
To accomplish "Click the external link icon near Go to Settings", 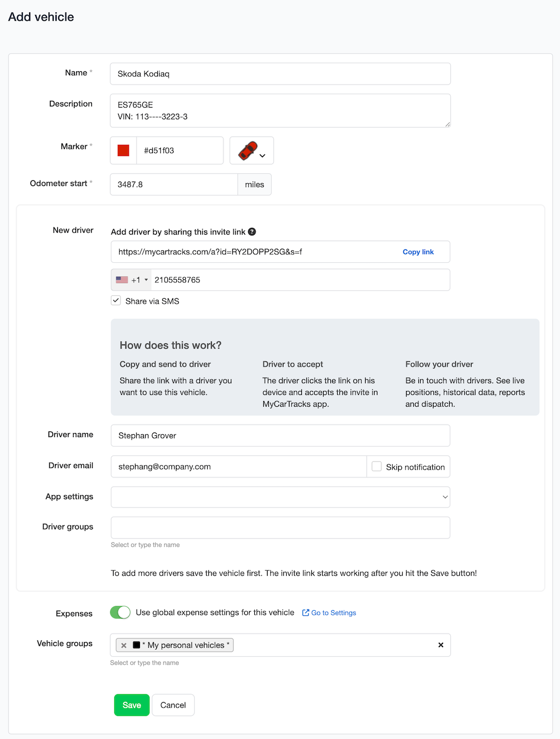I will point(306,613).
